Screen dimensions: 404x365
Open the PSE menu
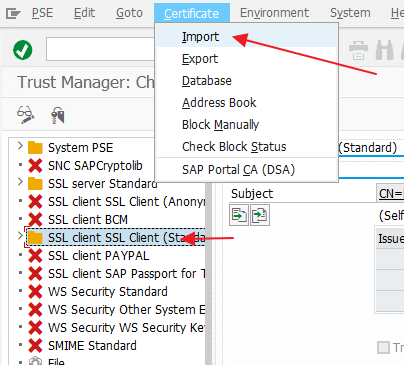tap(42, 13)
